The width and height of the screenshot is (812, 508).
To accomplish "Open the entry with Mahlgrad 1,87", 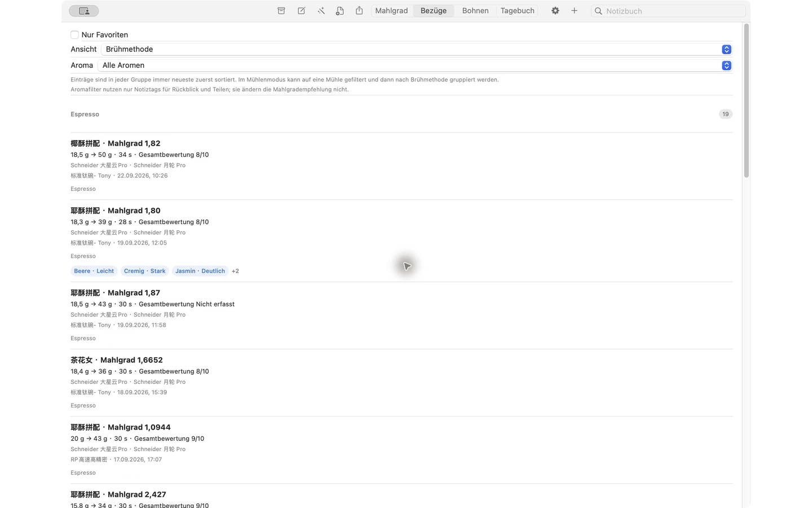I will 401,316.
